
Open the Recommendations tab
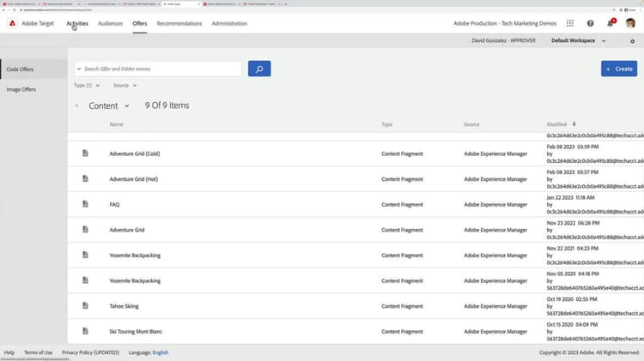coord(179,23)
